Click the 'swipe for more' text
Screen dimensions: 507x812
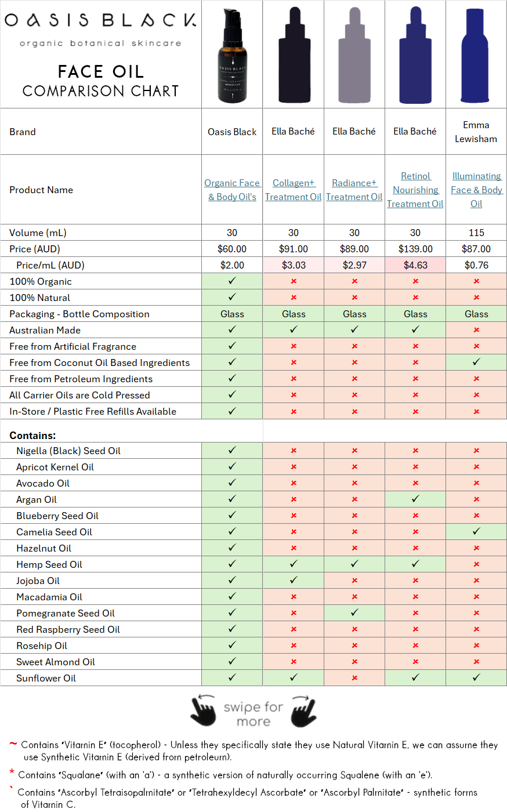(x=253, y=714)
